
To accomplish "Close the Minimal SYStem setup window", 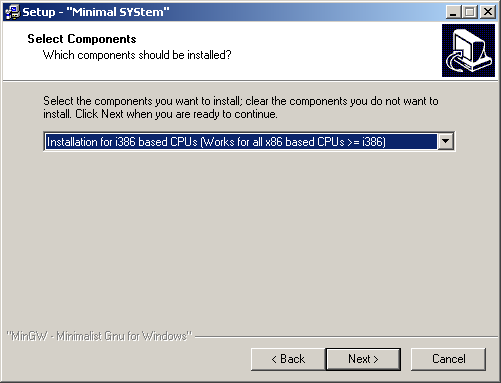I will 488,12.
